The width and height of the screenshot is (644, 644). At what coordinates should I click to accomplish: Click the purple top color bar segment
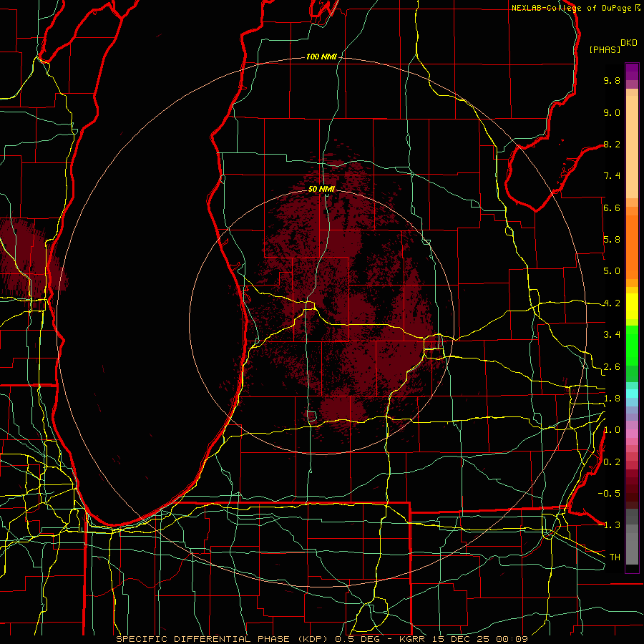[x=632, y=72]
